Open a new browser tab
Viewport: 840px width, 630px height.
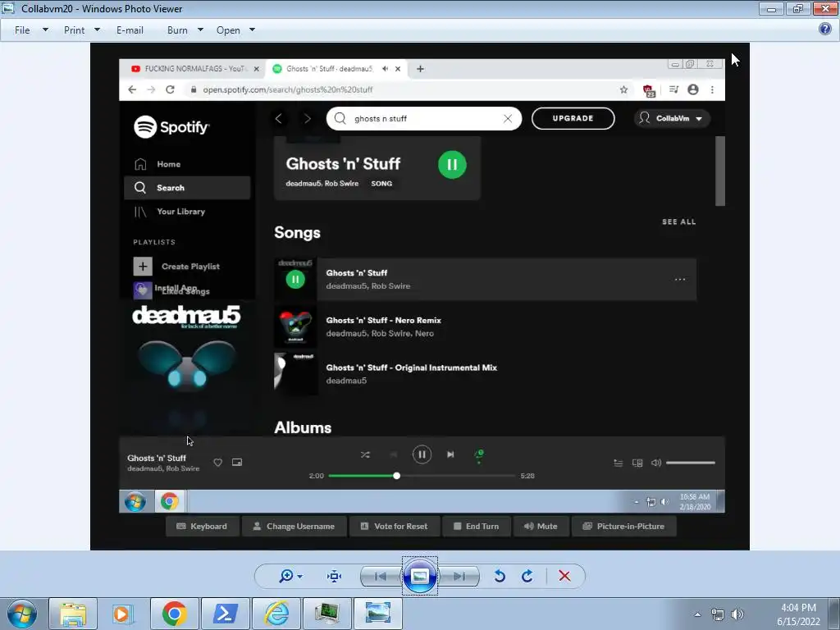420,69
